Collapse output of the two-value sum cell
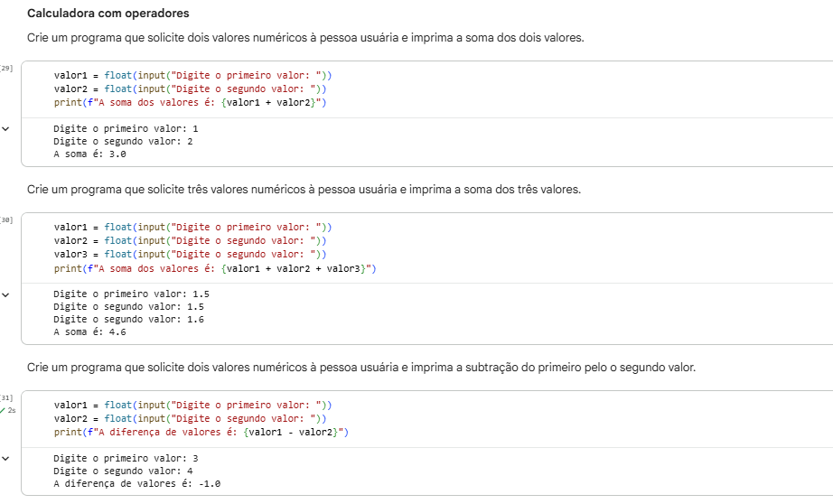 tap(5, 128)
